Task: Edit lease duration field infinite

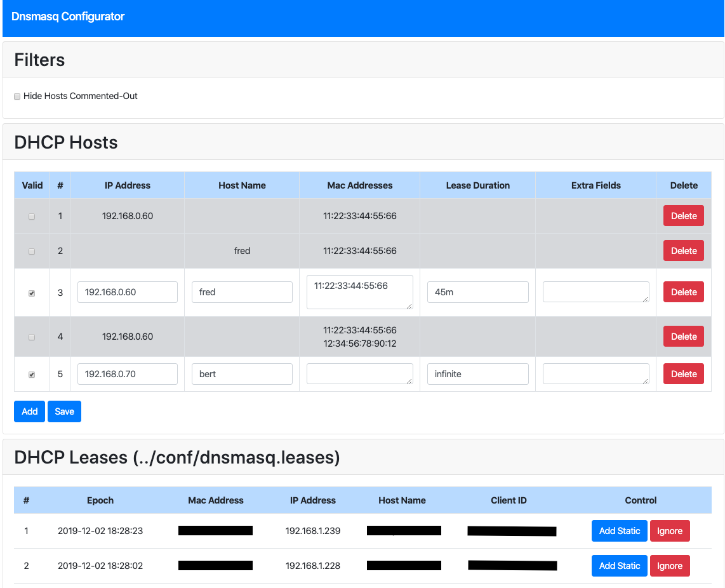Action: click(x=477, y=374)
